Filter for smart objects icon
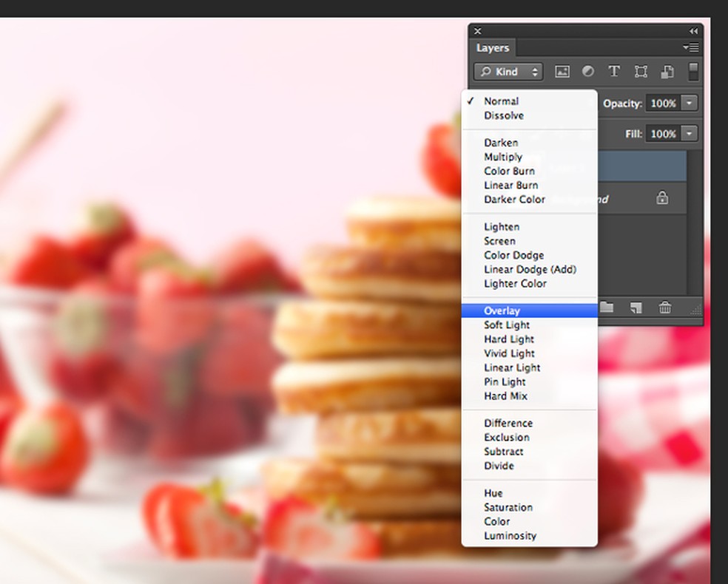Screen dimensions: 728x584 click(x=667, y=72)
